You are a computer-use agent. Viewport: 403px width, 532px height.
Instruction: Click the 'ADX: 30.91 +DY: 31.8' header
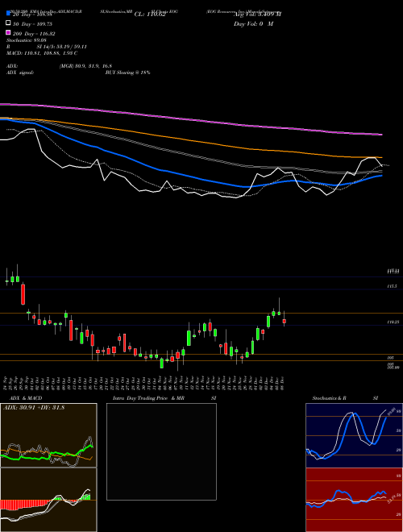coord(34,408)
